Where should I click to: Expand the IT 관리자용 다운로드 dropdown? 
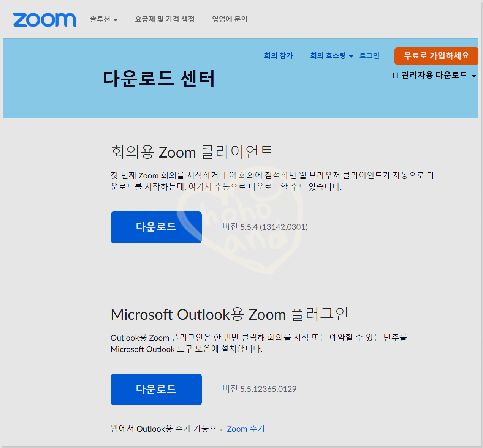click(434, 75)
